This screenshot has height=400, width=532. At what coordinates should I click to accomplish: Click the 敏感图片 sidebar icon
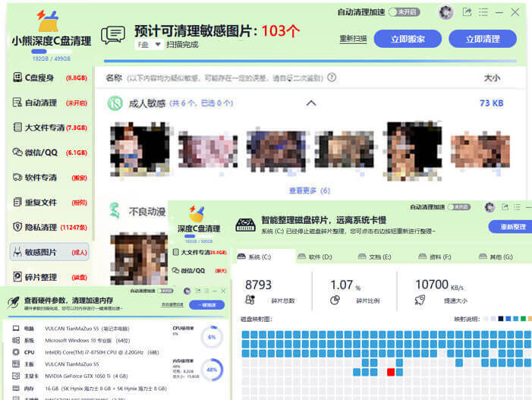tap(17, 252)
